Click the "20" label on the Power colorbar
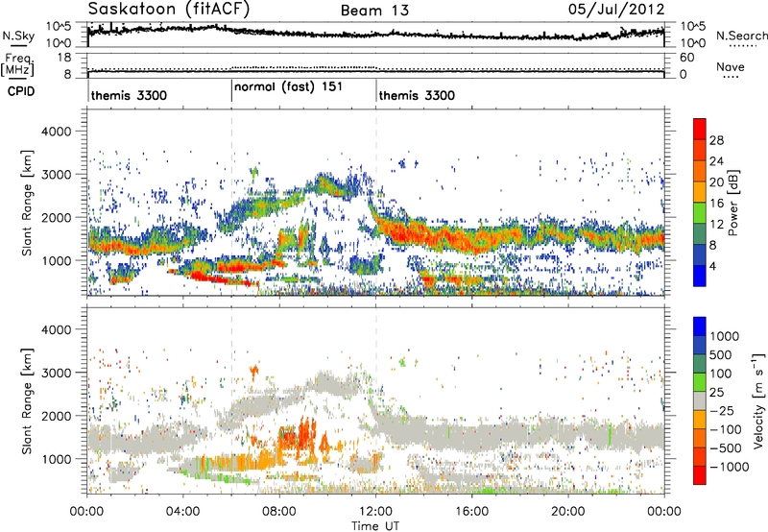This screenshot has width=768, height=532. point(716,182)
